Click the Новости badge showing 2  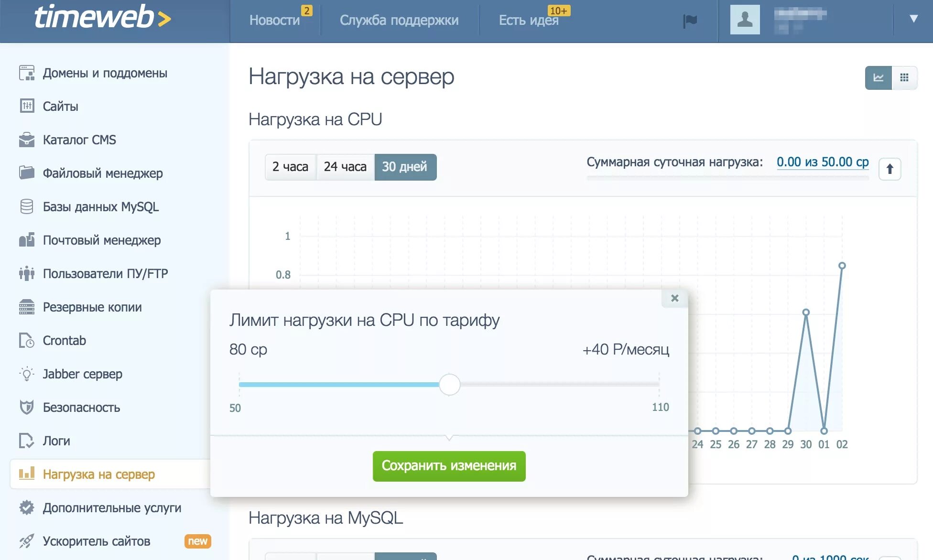[307, 10]
